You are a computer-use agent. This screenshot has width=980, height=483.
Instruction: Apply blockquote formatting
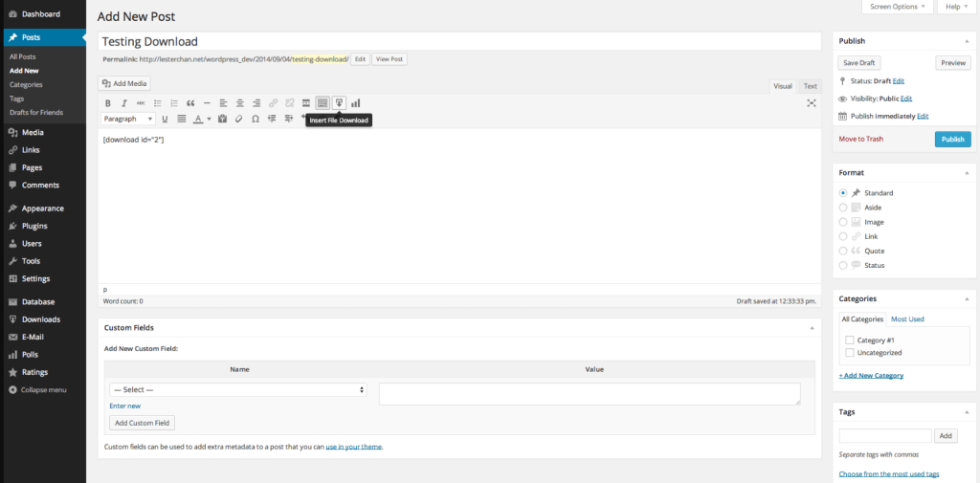point(190,103)
